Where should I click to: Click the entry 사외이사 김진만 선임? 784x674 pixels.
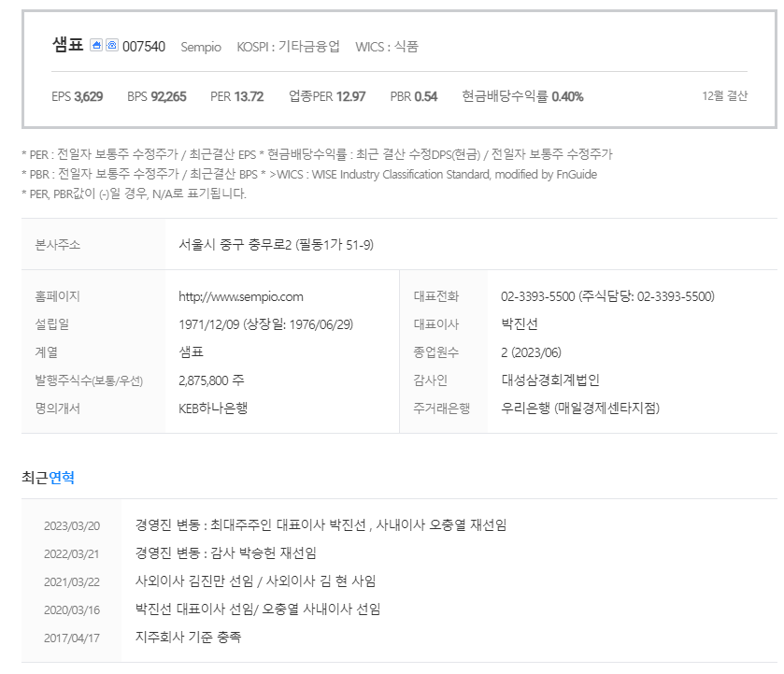coord(194,581)
